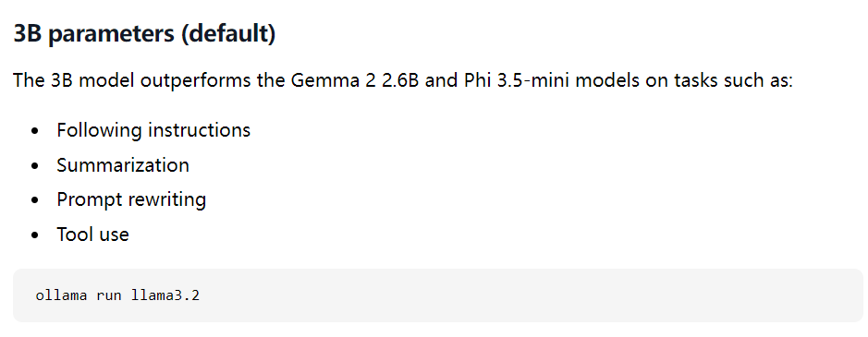The width and height of the screenshot is (868, 337).
Task: Click the bullet before "Following instructions"
Action: pyautogui.click(x=36, y=131)
